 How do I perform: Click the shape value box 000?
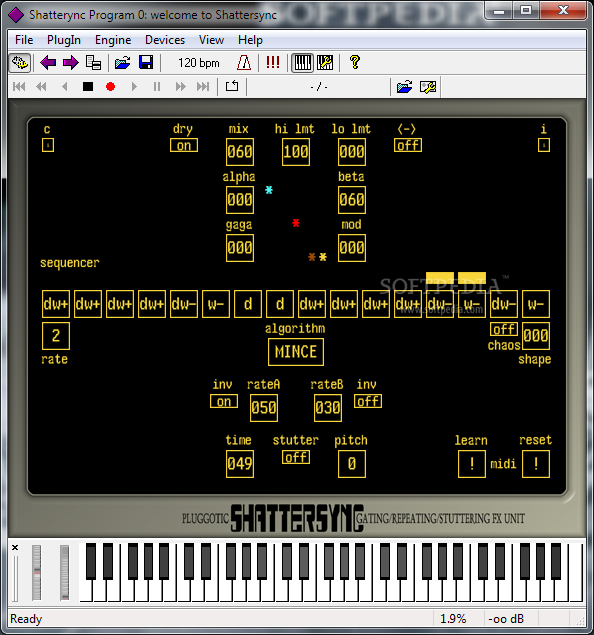tap(536, 336)
